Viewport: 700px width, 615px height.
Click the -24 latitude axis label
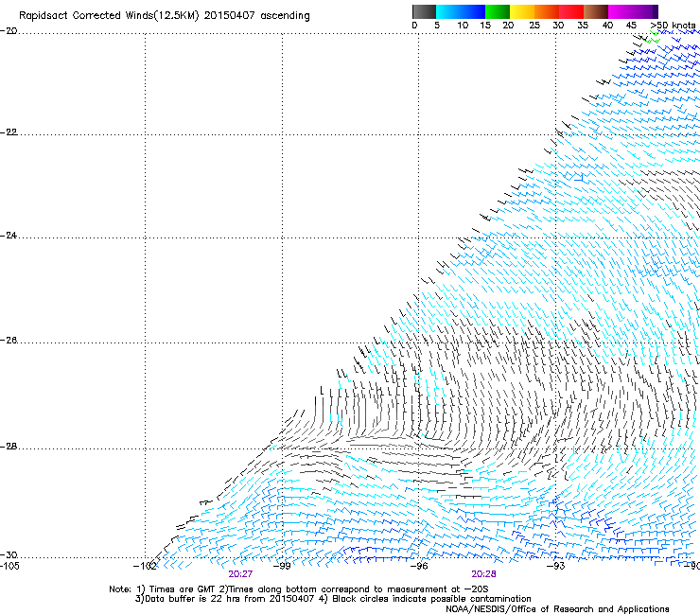[x=9, y=236]
